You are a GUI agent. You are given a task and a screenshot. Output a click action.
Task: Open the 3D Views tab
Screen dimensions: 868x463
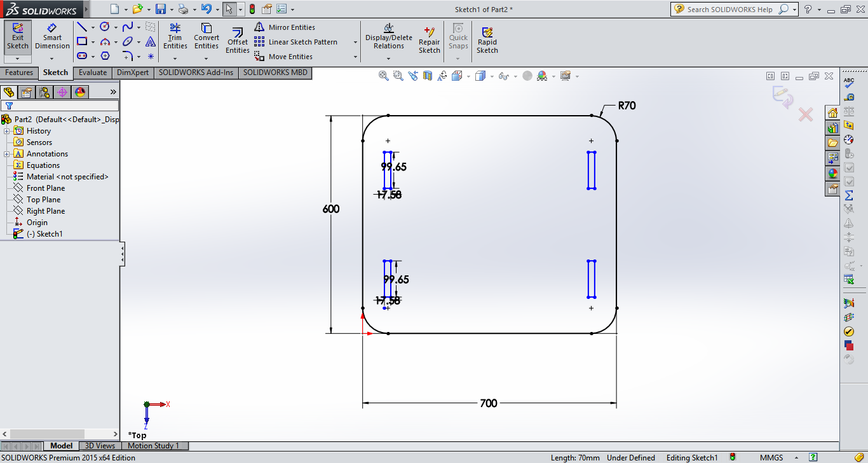100,446
